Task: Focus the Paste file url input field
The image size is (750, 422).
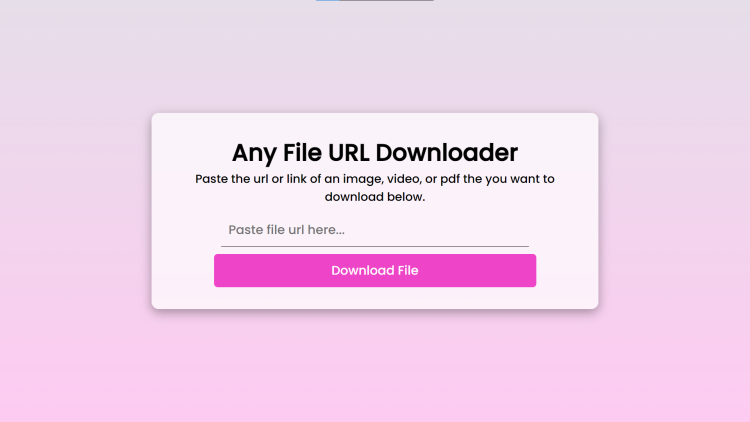Action: pyautogui.click(x=375, y=230)
